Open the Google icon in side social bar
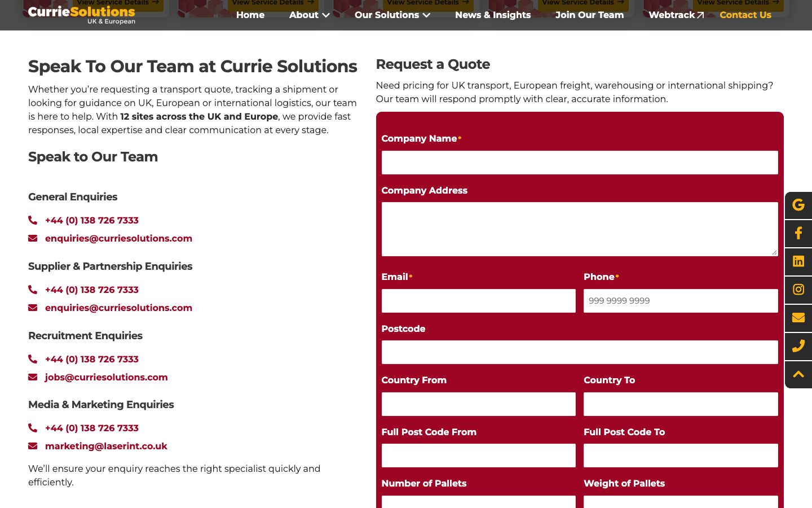 (x=798, y=205)
